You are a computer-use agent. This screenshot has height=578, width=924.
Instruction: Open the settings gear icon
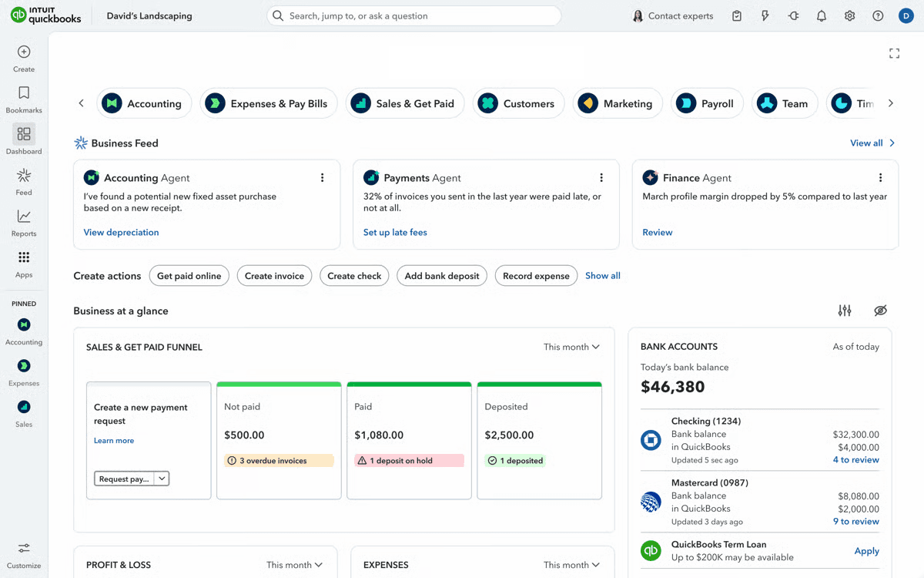[850, 15]
